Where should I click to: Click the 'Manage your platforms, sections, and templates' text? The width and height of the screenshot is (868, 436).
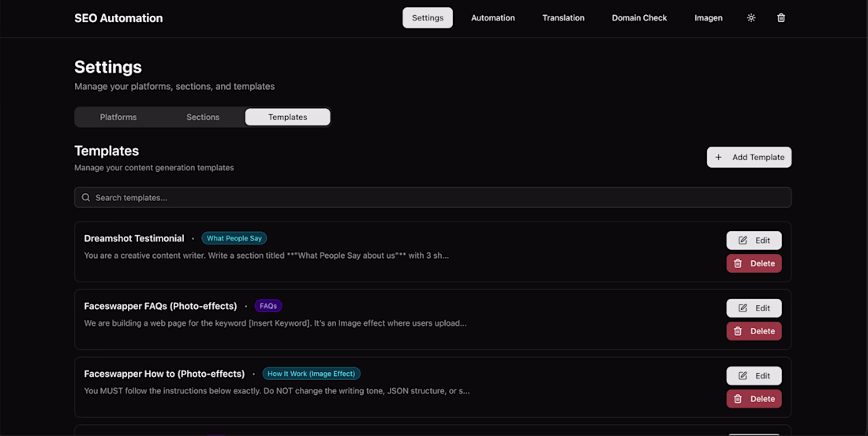coord(174,86)
